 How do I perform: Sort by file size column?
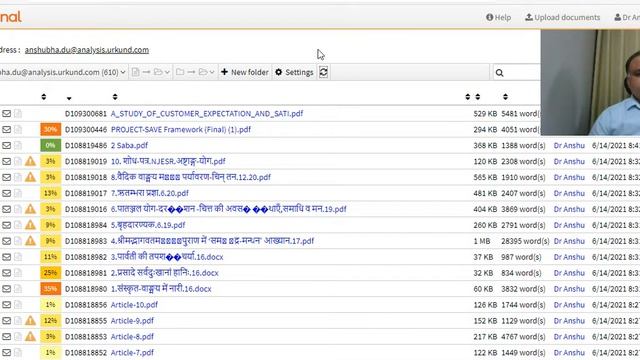(478, 97)
